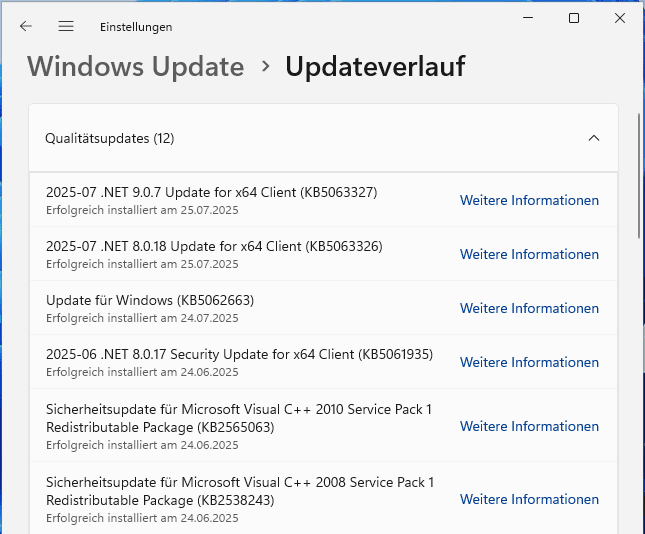Screen dimensions: 645x534
Task: Open Weitere Informationen for KB2538243
Action: click(529, 499)
